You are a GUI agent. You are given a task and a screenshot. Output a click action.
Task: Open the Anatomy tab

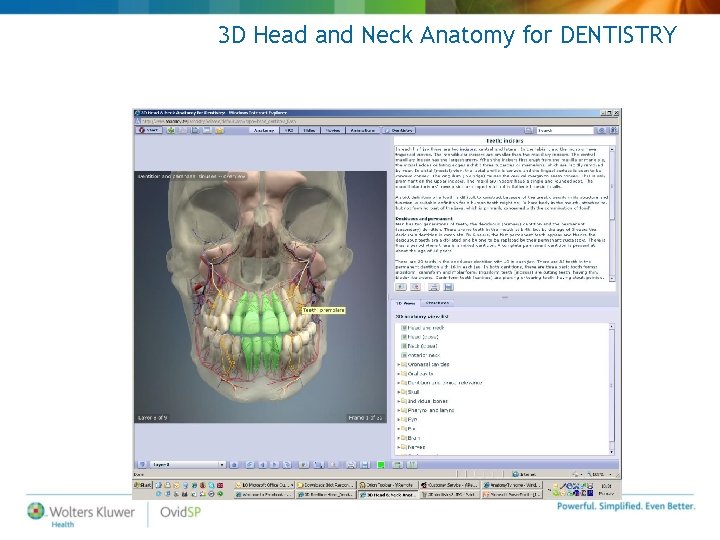point(264,130)
